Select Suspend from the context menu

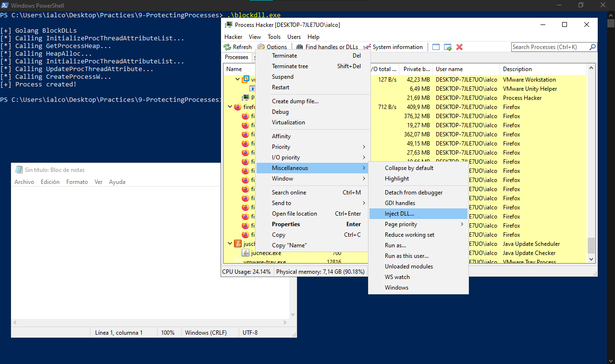(312, 77)
